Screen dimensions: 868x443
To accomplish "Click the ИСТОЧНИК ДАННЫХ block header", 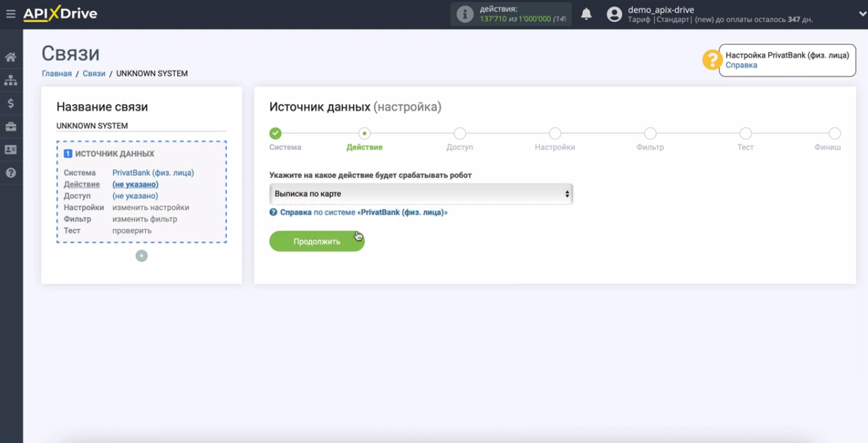I will (x=109, y=154).
